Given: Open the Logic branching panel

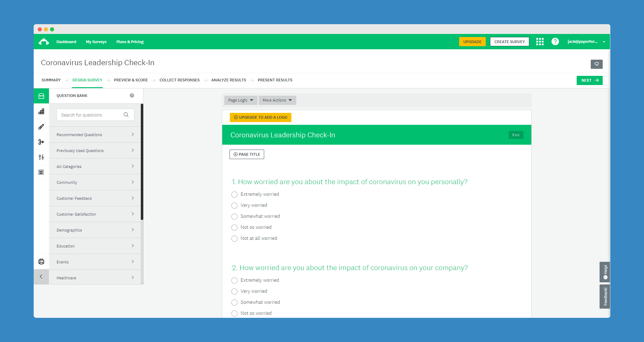Looking at the screenshot, I should click(x=41, y=142).
